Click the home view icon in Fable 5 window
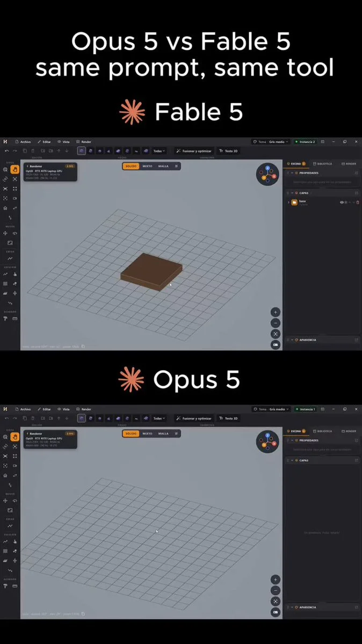The width and height of the screenshot is (362, 644). 5,208
